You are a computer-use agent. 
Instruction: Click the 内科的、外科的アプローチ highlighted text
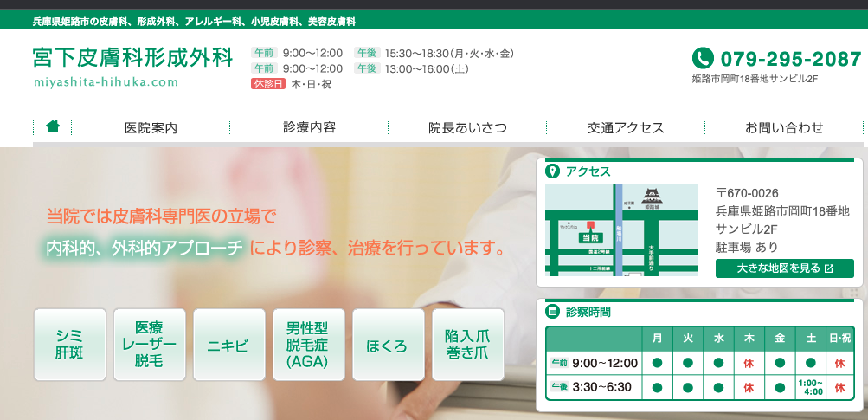point(145,247)
